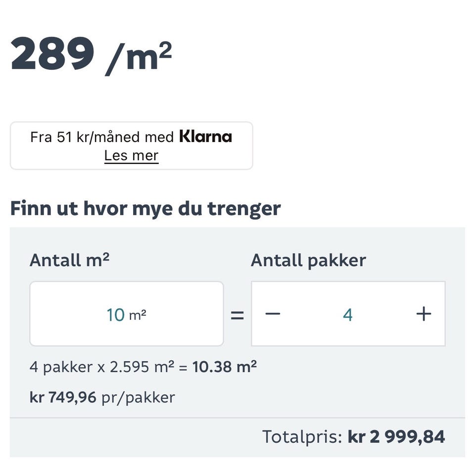Click the kr 749,96 price per package
This screenshot has height=476, width=475.
tap(63, 397)
